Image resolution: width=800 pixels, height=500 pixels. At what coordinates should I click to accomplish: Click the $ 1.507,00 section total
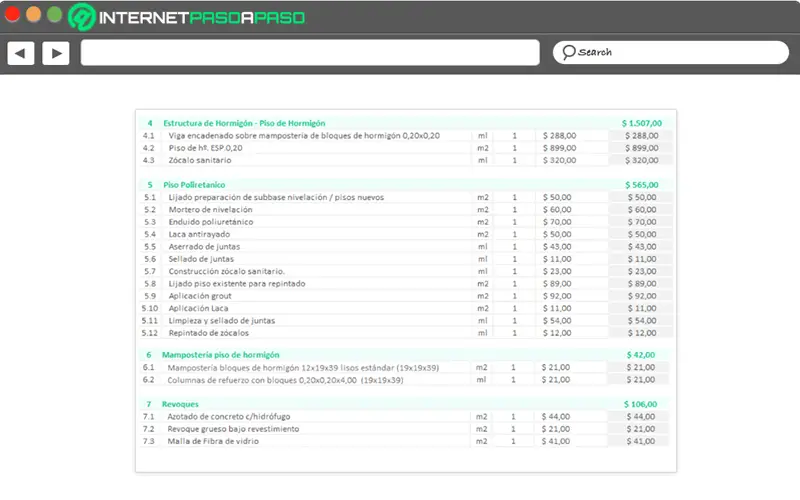pos(642,123)
